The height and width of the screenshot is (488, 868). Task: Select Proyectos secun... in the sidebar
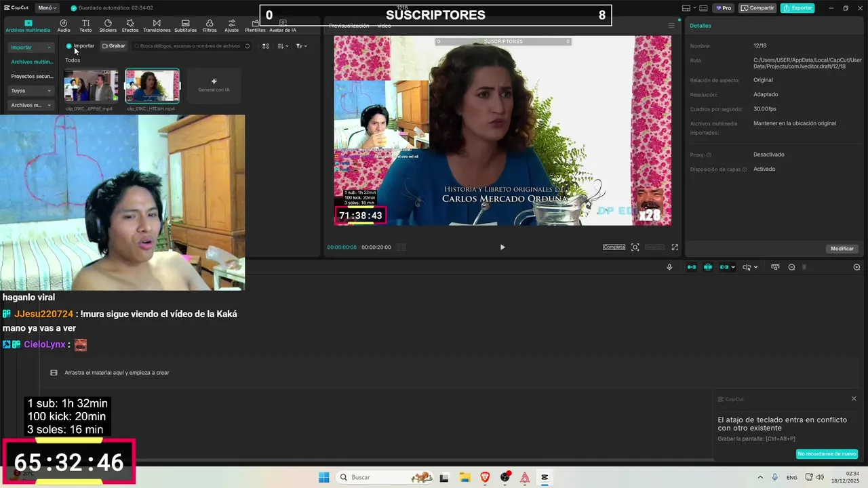[31, 77]
